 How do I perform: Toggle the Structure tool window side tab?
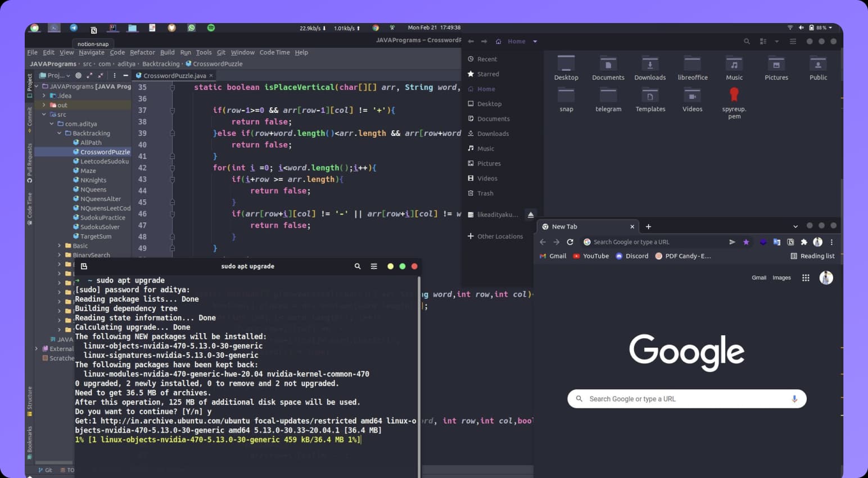(29, 400)
